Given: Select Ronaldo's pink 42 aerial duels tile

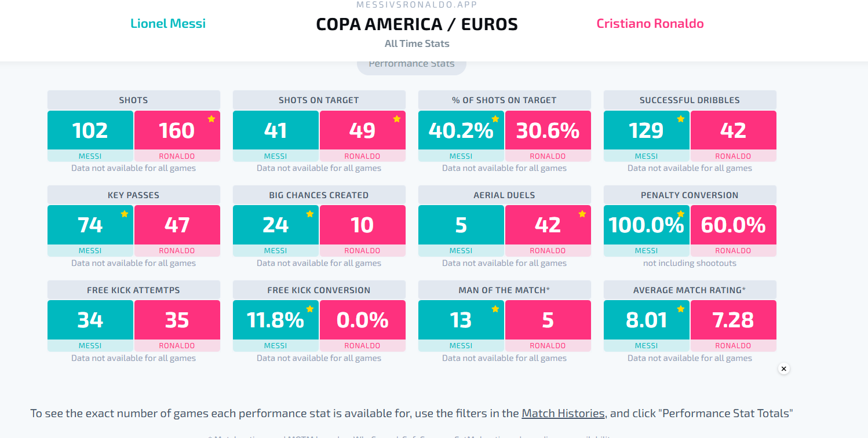Looking at the screenshot, I should click(x=548, y=225).
